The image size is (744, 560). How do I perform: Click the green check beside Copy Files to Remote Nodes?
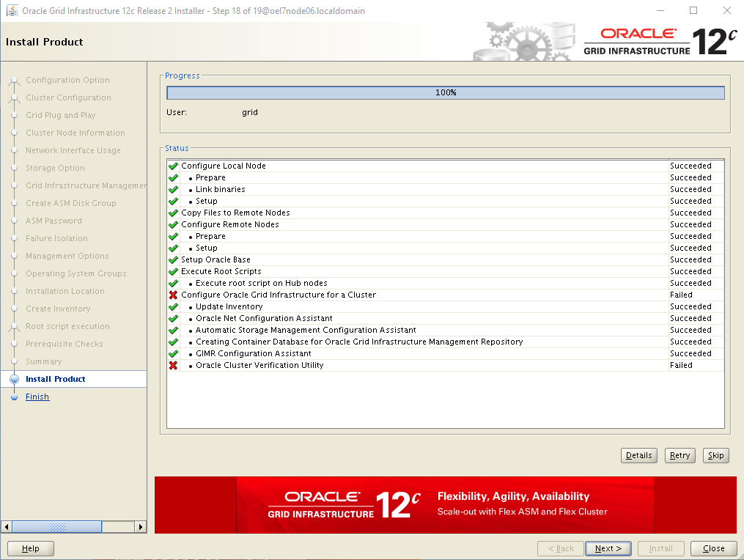173,213
